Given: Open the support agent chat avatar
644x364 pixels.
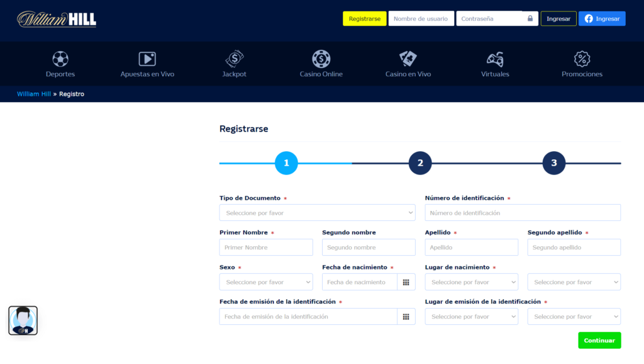Looking at the screenshot, I should pyautogui.click(x=23, y=321).
